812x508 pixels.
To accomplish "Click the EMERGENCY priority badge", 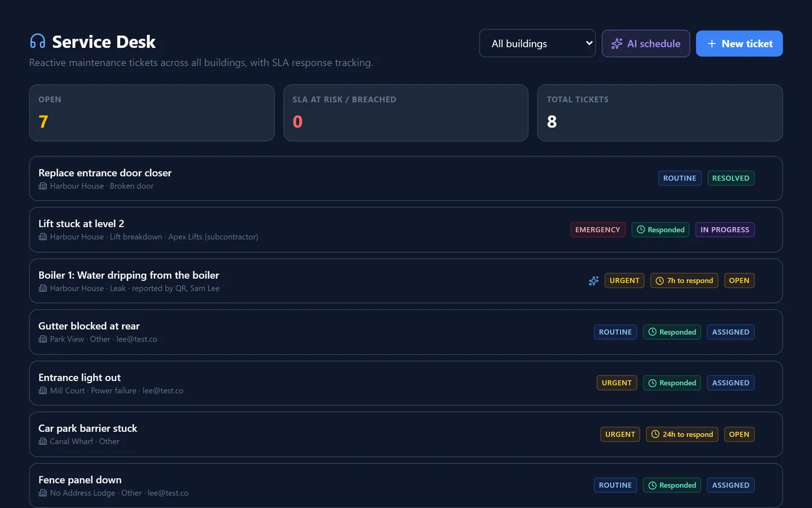I will coord(598,230).
